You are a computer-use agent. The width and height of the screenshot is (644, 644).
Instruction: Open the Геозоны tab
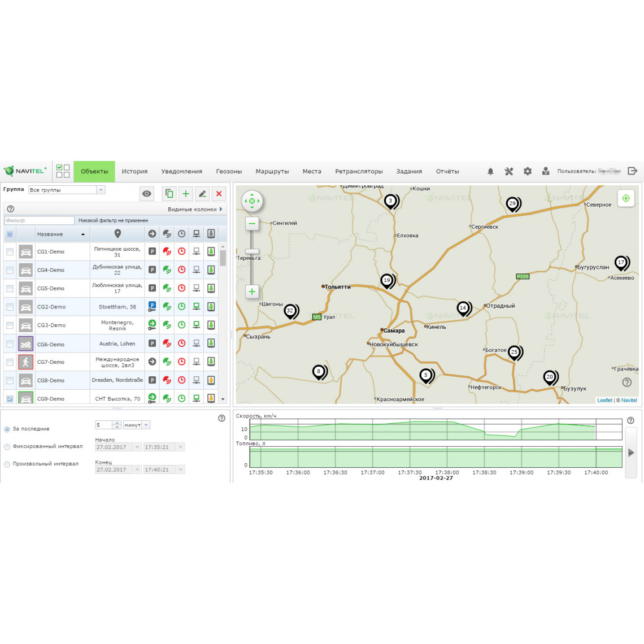229,171
